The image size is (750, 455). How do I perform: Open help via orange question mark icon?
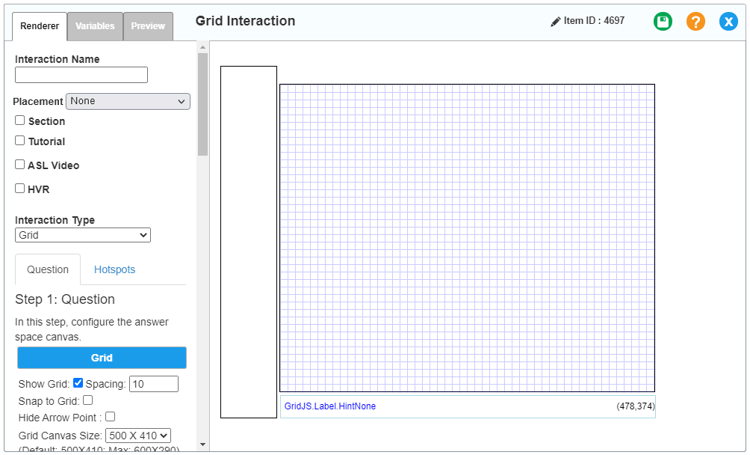(695, 22)
